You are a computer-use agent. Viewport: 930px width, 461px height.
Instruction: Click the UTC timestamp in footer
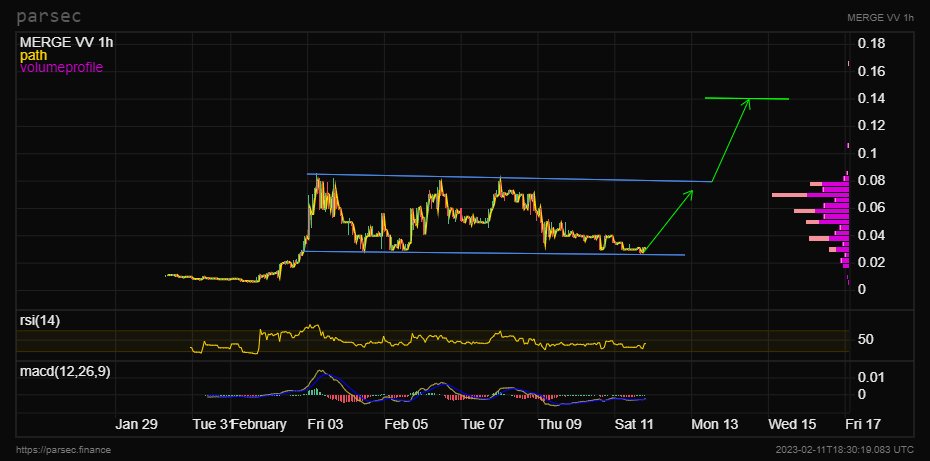845,450
